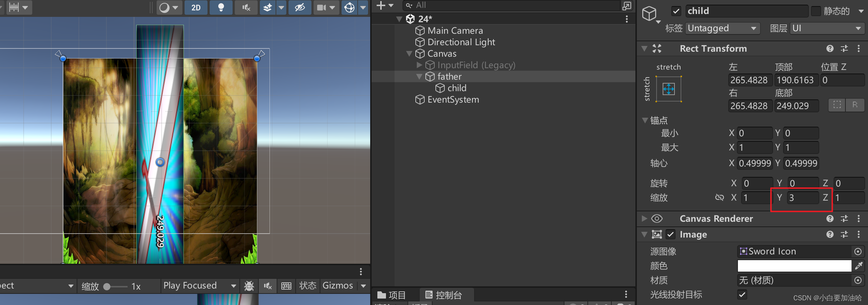Open Image component presets icon

point(844,234)
